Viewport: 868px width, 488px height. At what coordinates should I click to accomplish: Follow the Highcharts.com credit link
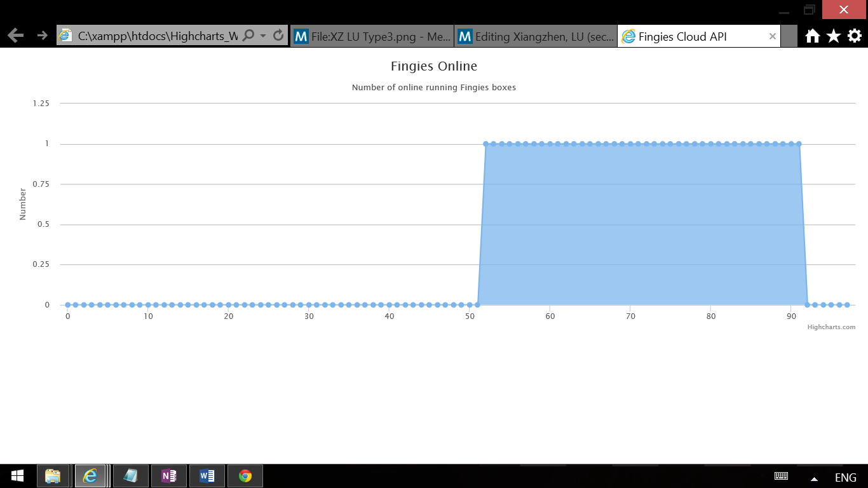[x=831, y=327]
